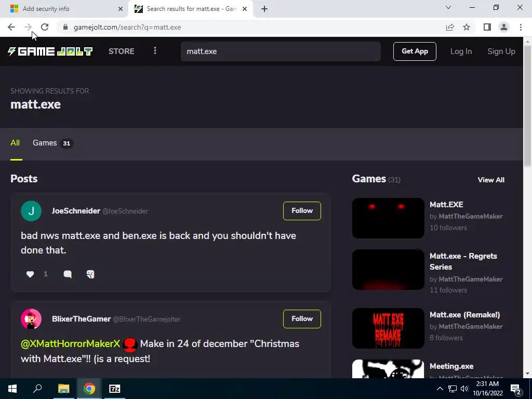Open the Matt.exe (Remake!) thumbnail
The image size is (532, 399).
coord(388,328)
